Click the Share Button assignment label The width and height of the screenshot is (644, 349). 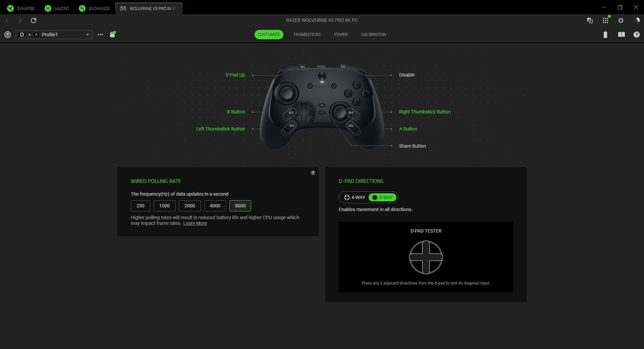(413, 146)
